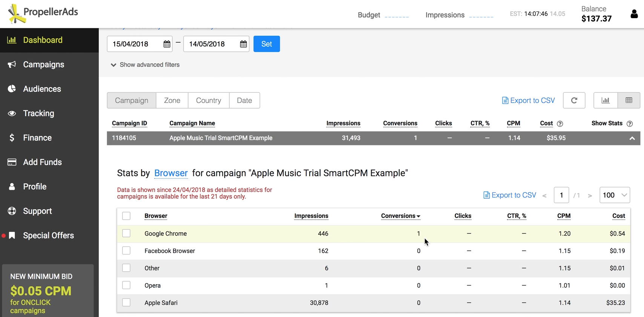Sort by Conversions column with arrow
Viewport: 644px width, 317px height.
(400, 216)
